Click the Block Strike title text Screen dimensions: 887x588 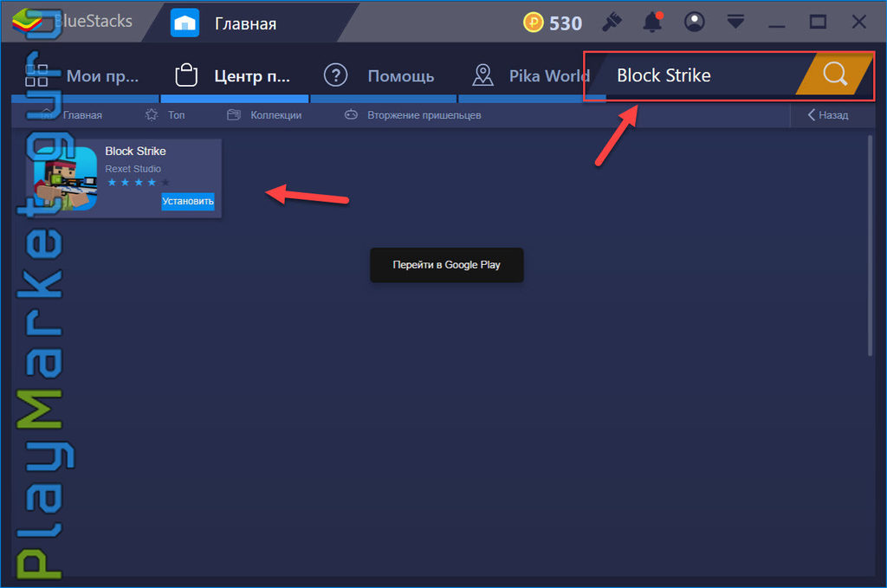[x=135, y=152]
